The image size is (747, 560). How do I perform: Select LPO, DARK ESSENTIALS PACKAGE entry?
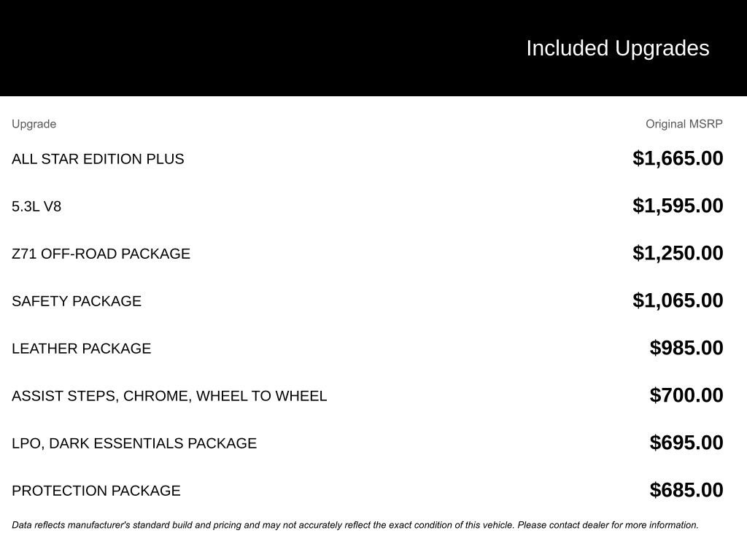point(134,443)
